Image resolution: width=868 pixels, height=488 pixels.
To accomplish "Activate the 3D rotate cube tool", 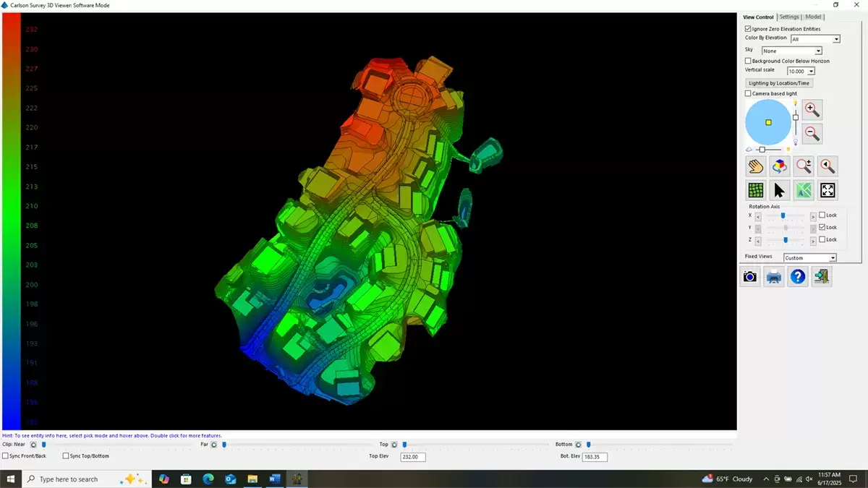I will coord(779,166).
